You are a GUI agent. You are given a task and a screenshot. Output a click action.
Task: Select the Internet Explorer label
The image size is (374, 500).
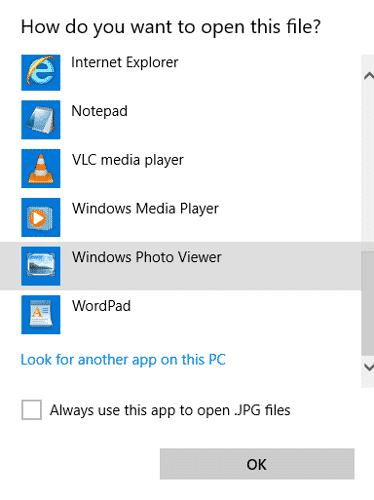tap(125, 62)
